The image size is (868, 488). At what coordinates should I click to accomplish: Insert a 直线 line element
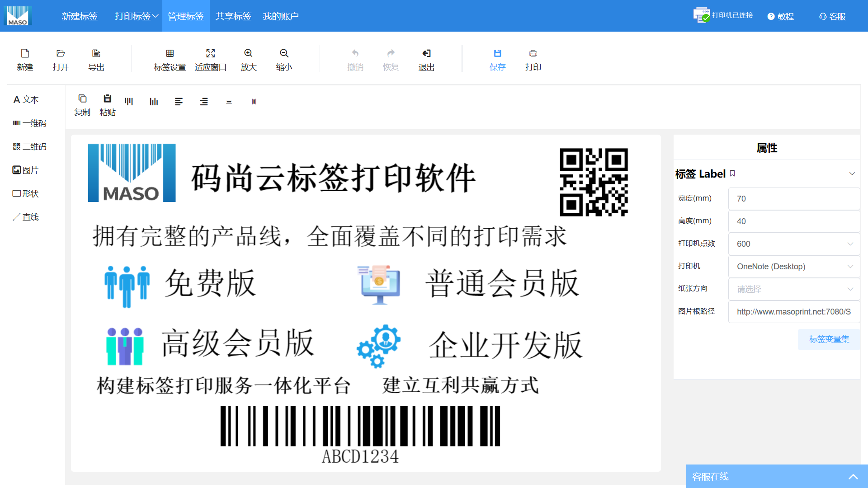tap(26, 217)
